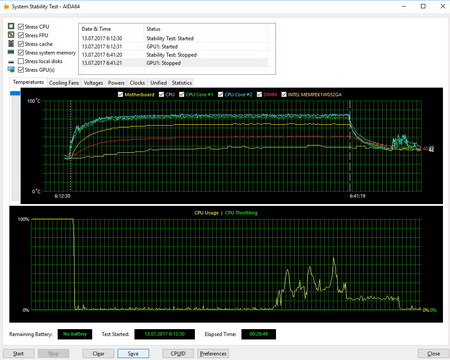Open the Voltages tab
This screenshot has width=450, height=360.
click(93, 83)
